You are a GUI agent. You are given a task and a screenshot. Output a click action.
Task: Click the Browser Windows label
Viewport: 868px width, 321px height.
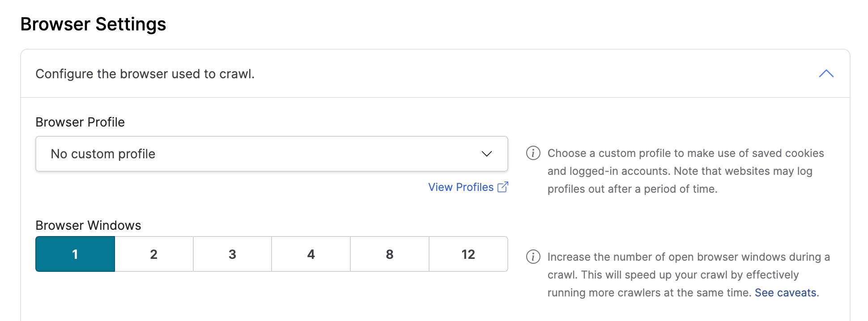pyautogui.click(x=88, y=225)
